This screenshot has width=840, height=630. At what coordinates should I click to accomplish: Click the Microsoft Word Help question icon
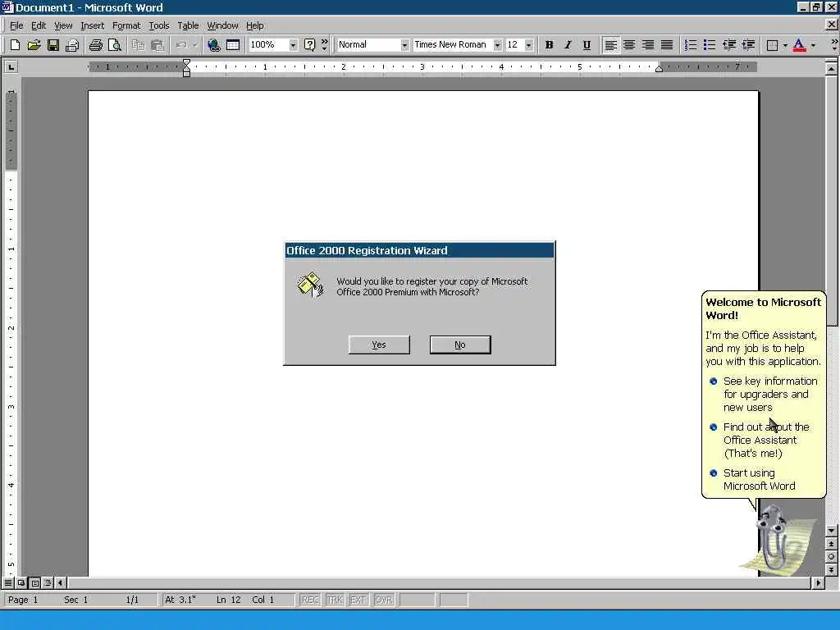309,45
